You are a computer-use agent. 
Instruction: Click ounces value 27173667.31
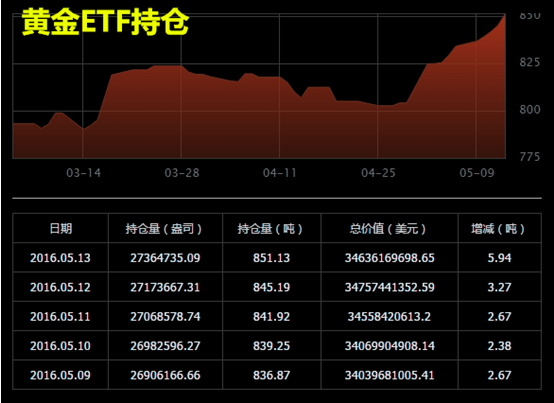tap(165, 287)
